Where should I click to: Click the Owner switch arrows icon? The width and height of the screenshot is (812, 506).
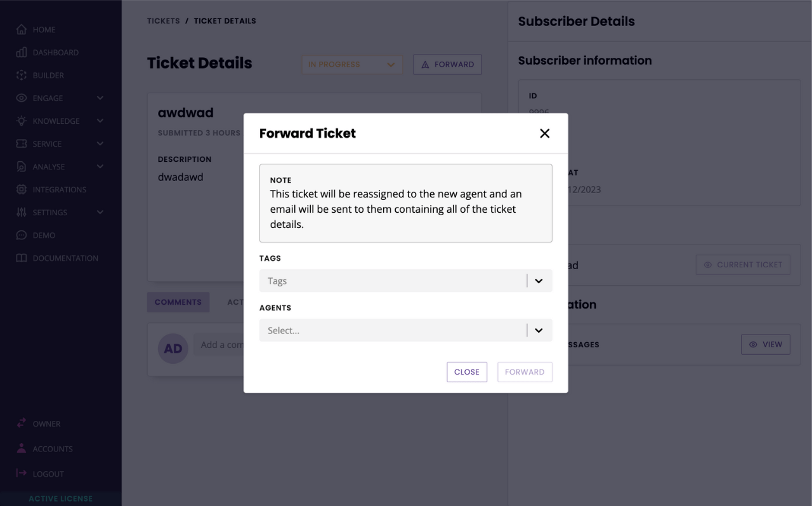22,423
